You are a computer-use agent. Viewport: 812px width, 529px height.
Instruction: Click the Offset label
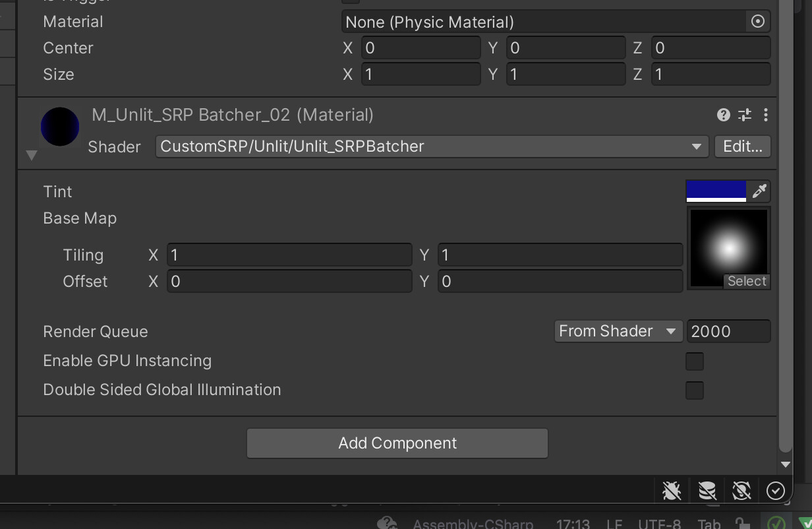[85, 282]
